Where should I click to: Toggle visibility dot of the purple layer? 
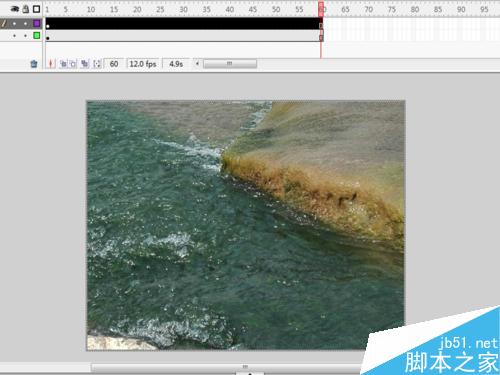tap(14, 24)
